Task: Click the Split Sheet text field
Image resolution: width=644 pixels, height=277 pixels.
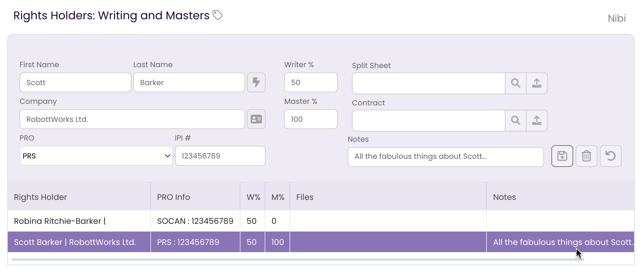Action: pyautogui.click(x=429, y=83)
